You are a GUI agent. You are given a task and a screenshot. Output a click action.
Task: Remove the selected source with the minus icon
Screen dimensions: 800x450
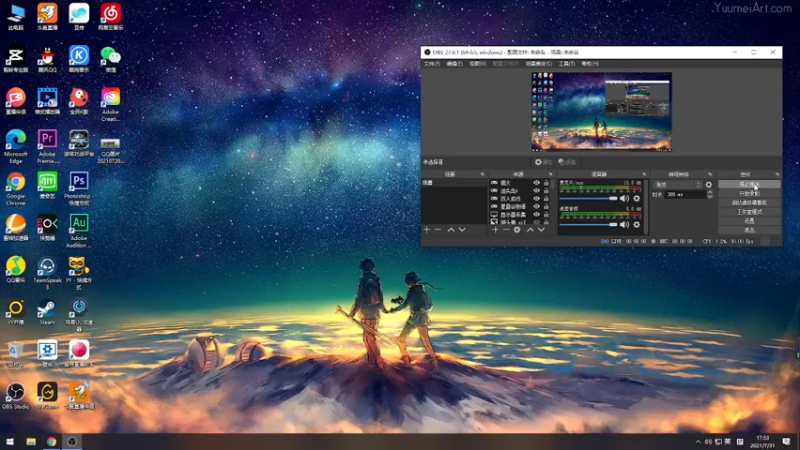(x=506, y=230)
